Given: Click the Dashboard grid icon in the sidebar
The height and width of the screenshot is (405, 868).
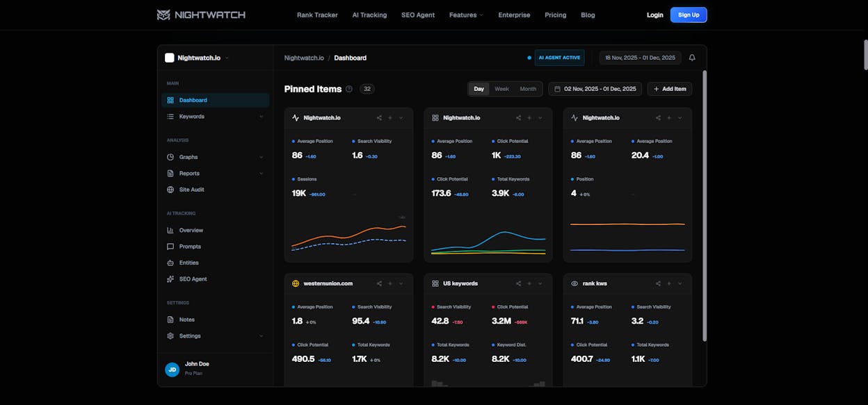Looking at the screenshot, I should tap(170, 100).
